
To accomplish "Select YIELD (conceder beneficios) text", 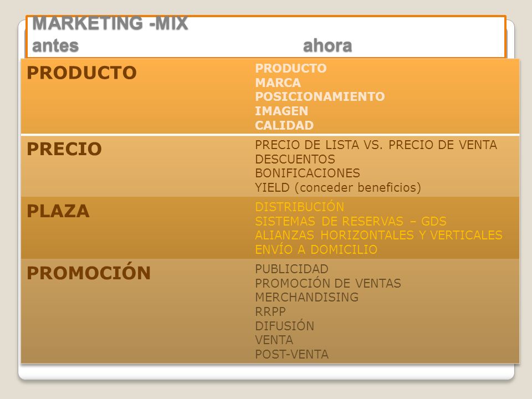I will point(338,187).
